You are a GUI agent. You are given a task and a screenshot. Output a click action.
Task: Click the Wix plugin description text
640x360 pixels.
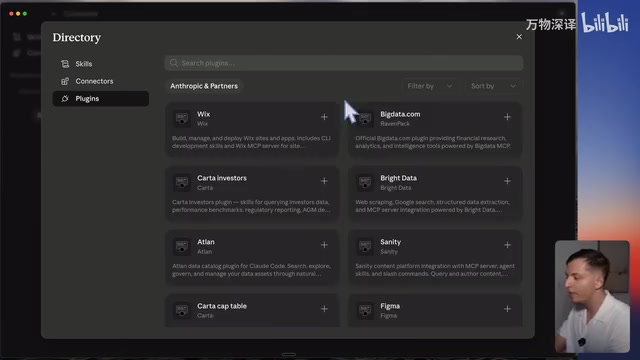tap(251, 142)
